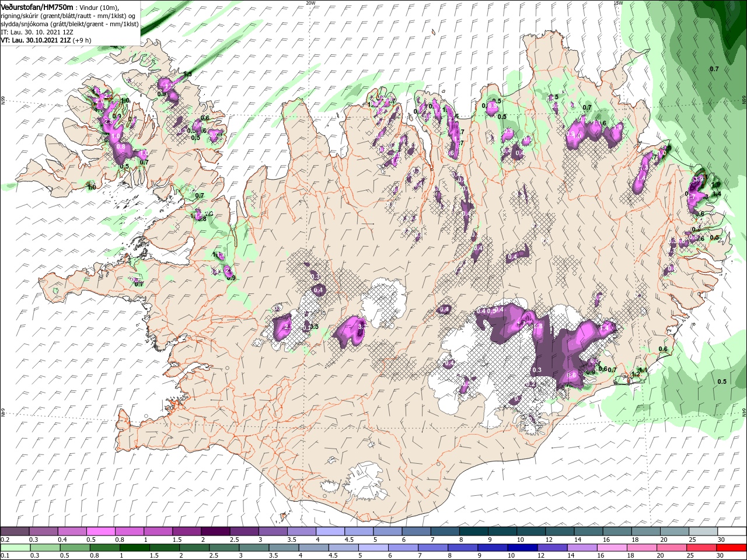Screen dimensions: 747x560
Task: Pick the bright red swatch after 30 in lower row
Action: (731, 548)
